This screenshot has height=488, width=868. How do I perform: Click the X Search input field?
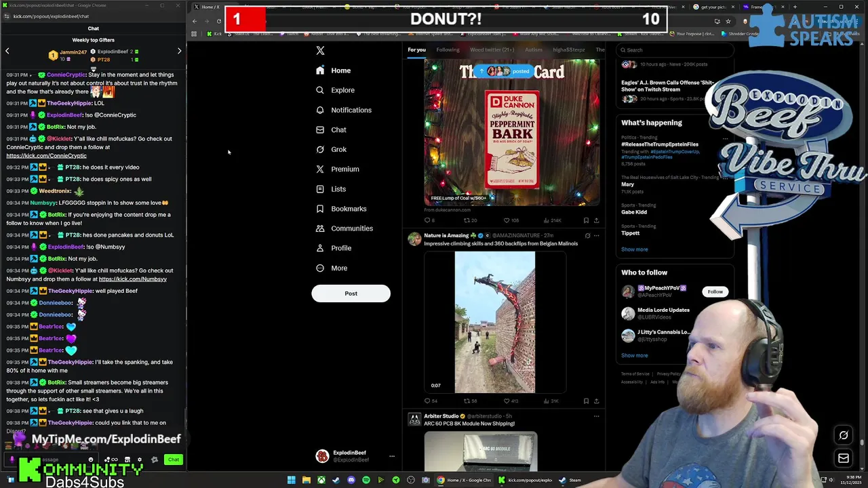pos(675,49)
